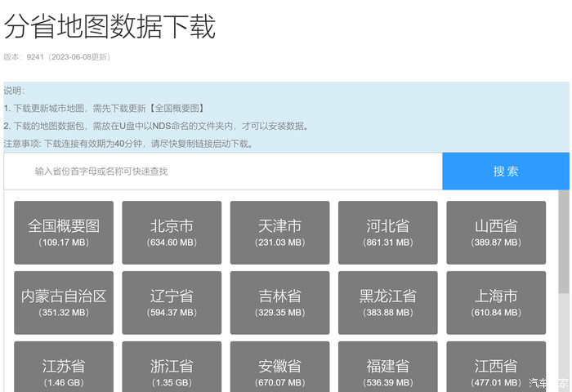This screenshot has width=572, height=392.
Task: Select the 福建省 download tile
Action: [x=387, y=367]
